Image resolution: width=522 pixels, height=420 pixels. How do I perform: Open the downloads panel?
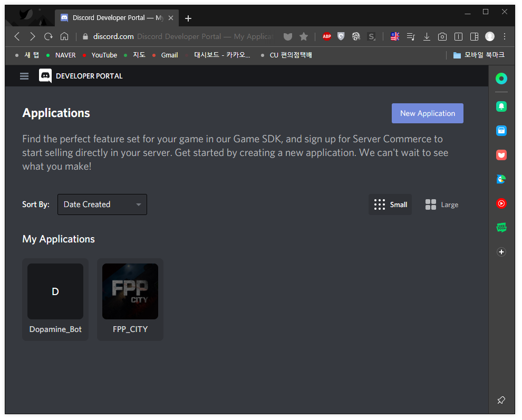pos(427,36)
